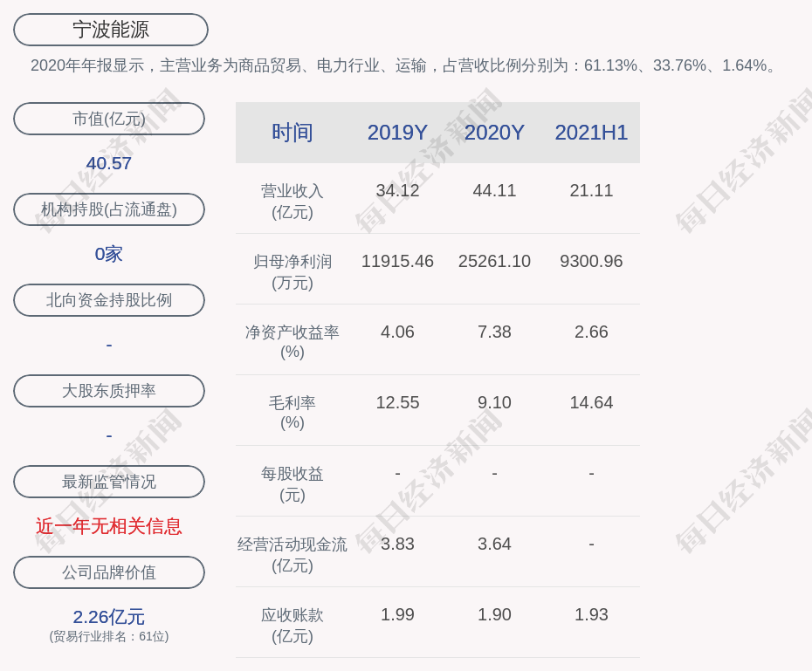Select the 2021H1 column header
The height and width of the screenshot is (671, 812).
point(591,133)
